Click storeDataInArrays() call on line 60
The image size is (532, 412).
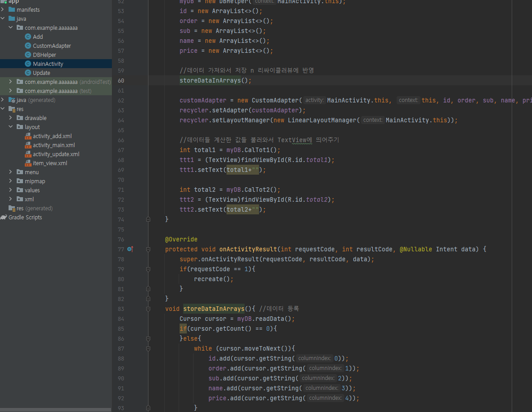(215, 80)
